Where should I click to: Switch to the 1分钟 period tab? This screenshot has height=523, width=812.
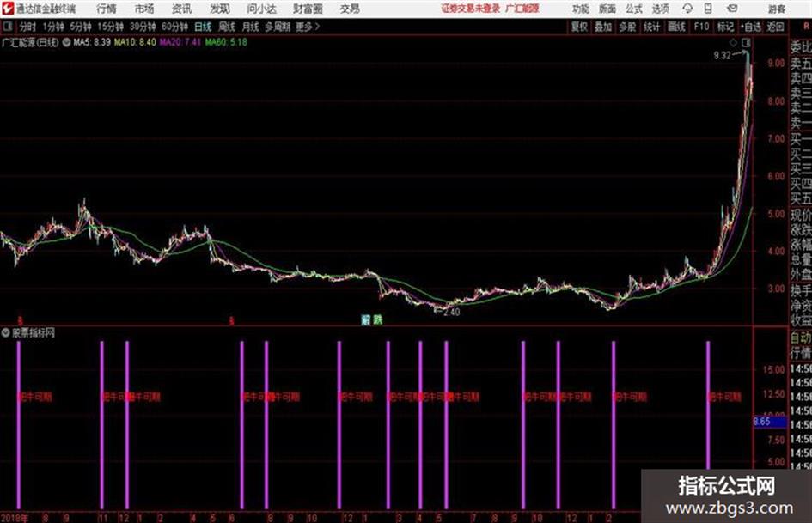(53, 27)
